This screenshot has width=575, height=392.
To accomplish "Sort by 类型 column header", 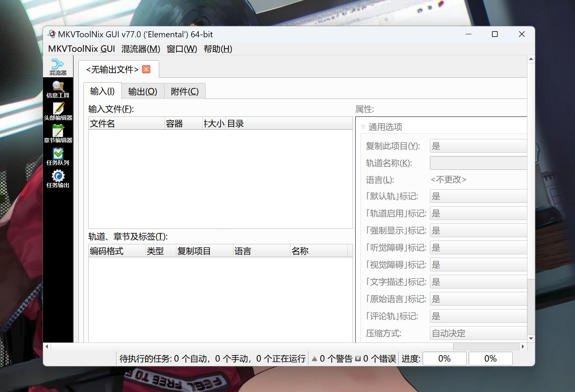I will coord(161,251).
